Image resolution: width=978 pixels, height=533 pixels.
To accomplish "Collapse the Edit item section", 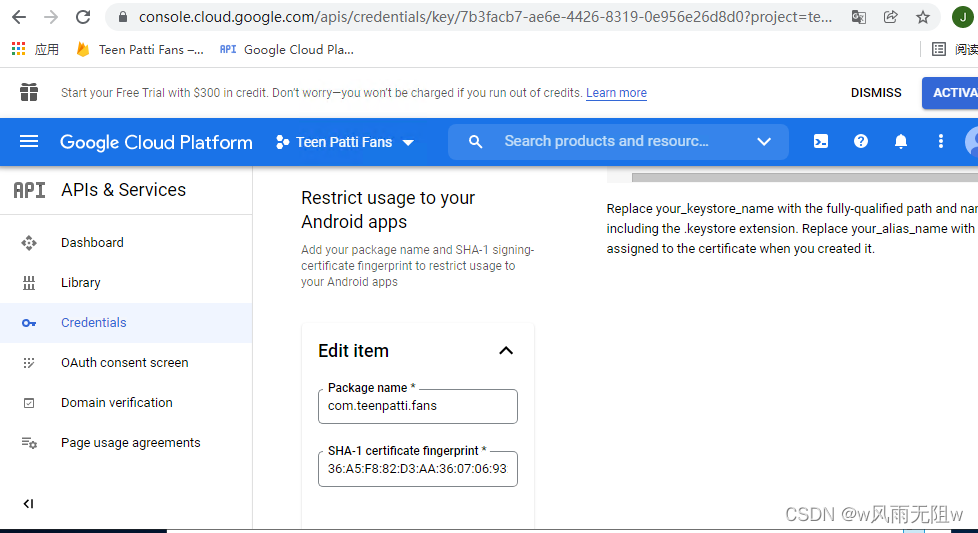I will click(x=506, y=351).
